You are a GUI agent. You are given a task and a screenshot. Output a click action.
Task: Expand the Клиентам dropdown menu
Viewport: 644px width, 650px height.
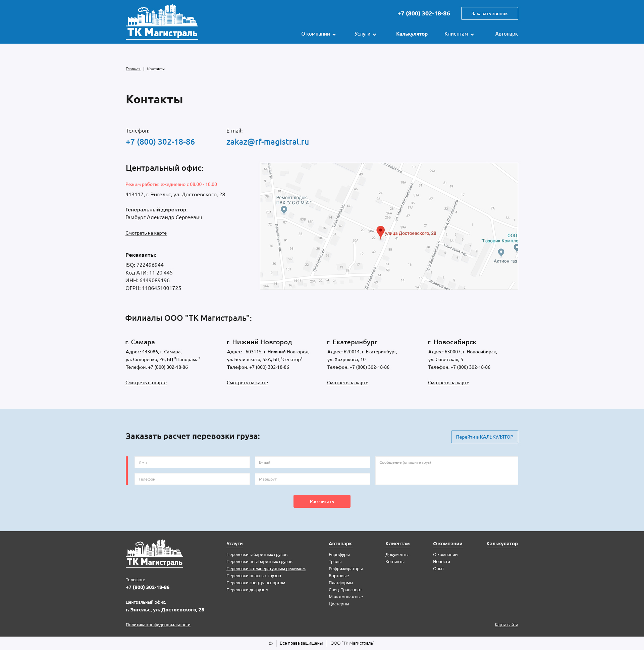click(x=459, y=34)
